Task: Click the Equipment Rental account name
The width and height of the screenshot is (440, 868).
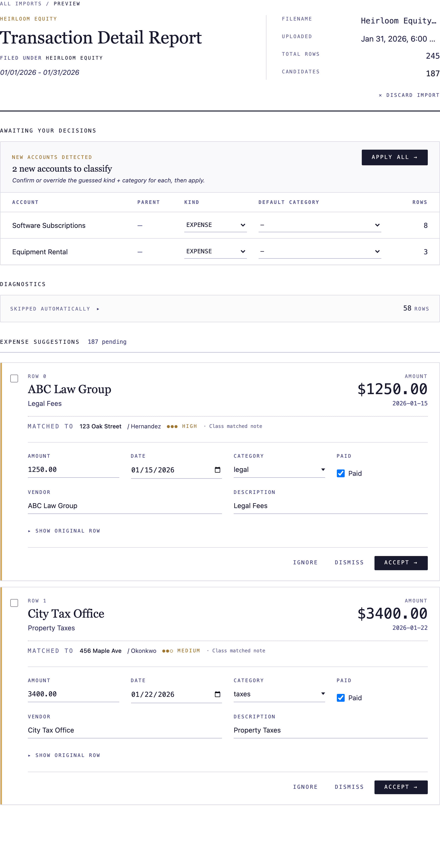Action: (x=40, y=252)
